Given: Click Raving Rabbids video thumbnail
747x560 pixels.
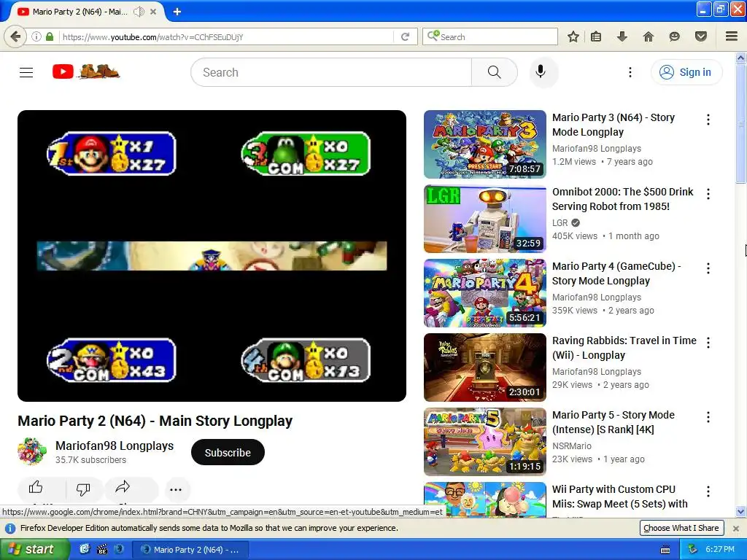Looking at the screenshot, I should pos(485,367).
